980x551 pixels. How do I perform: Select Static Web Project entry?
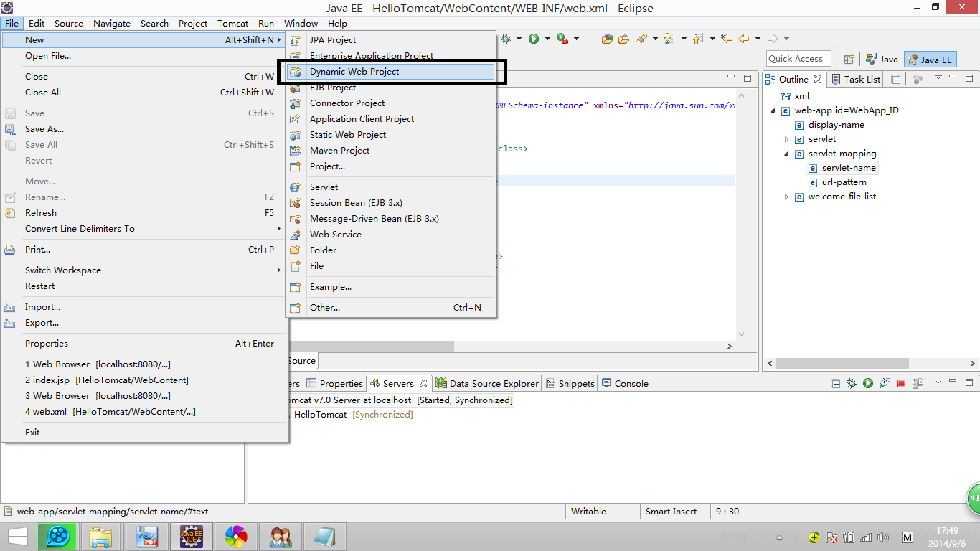click(x=391, y=135)
